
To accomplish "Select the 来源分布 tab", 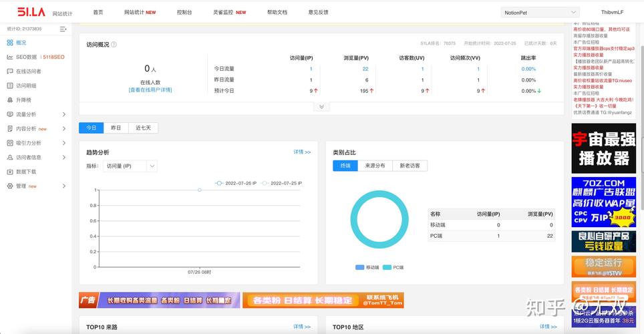I will 375,166.
